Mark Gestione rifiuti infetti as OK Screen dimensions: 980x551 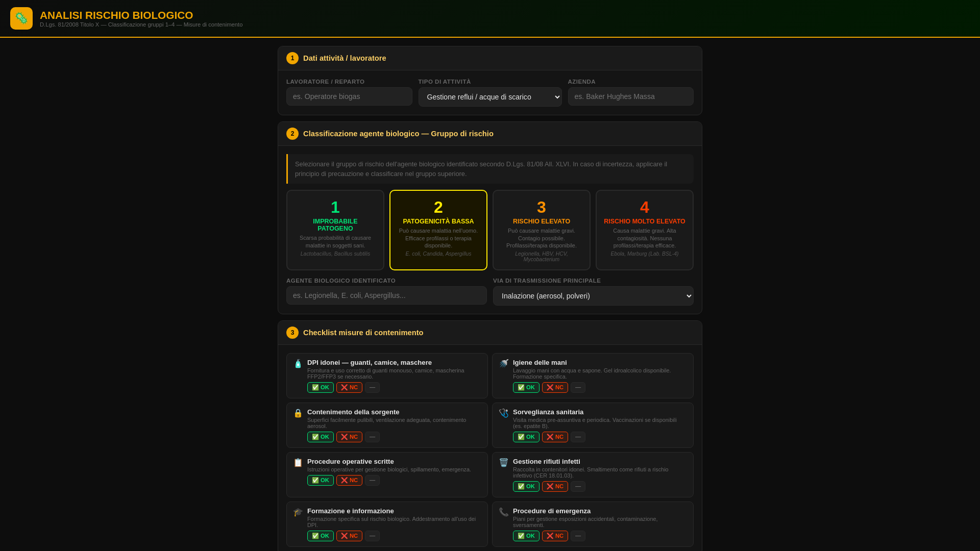click(x=526, y=487)
